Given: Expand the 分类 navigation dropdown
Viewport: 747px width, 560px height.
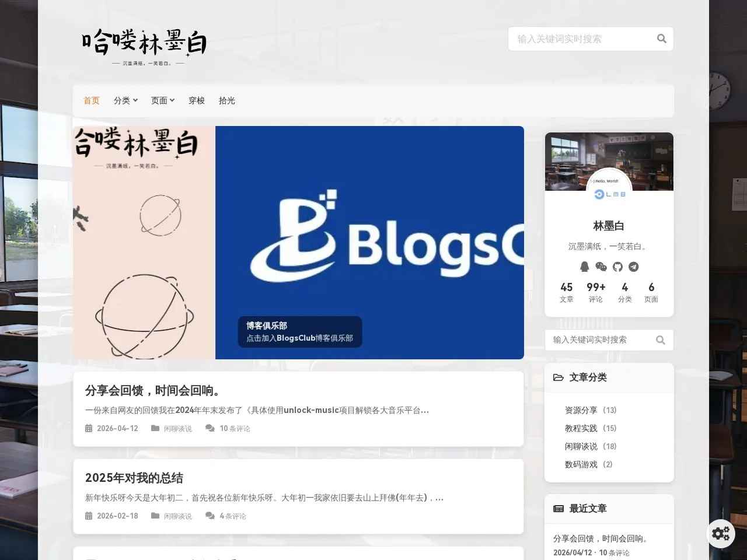Looking at the screenshot, I should click(x=125, y=100).
